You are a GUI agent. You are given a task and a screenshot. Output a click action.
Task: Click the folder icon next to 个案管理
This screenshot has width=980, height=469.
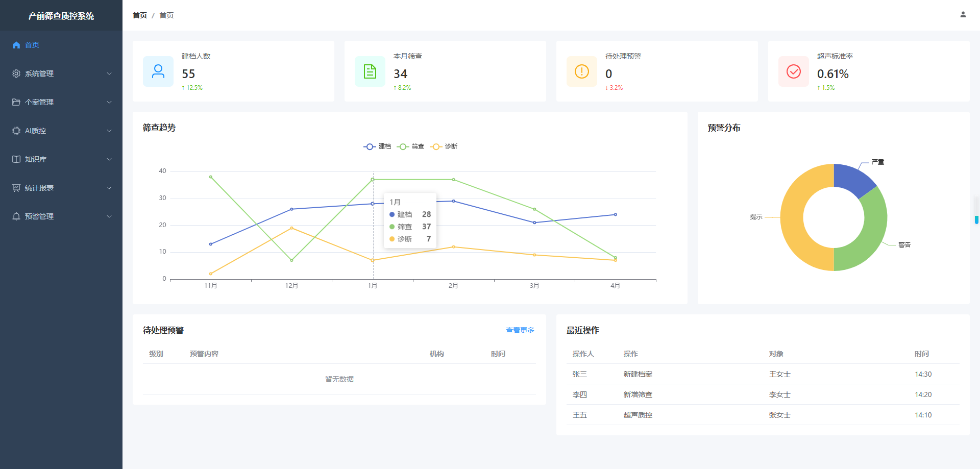16,102
